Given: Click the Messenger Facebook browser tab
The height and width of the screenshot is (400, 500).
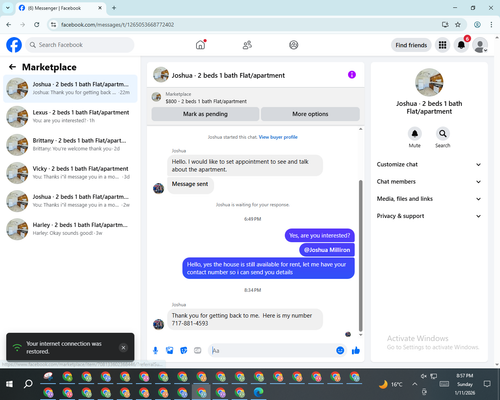Looking at the screenshot, I should click(60, 8).
